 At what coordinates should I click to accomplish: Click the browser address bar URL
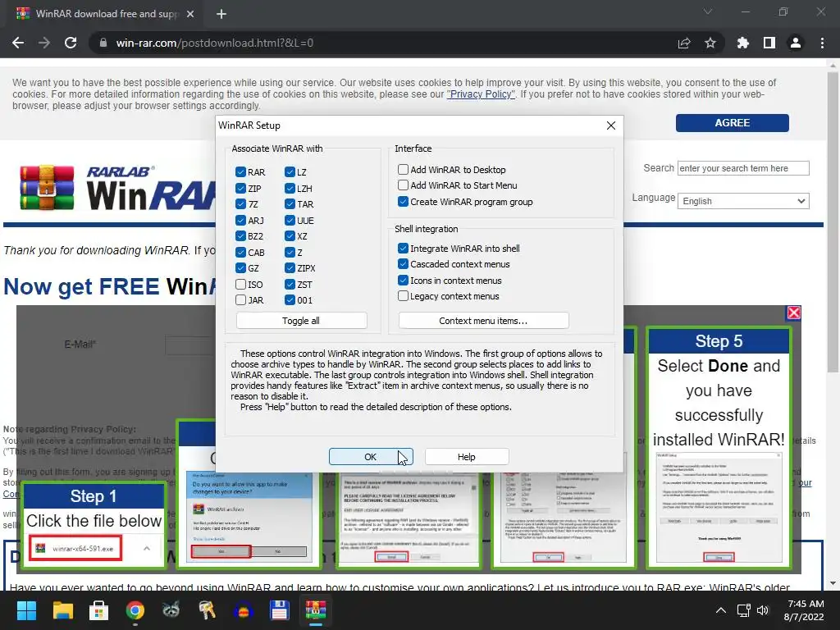[214, 43]
